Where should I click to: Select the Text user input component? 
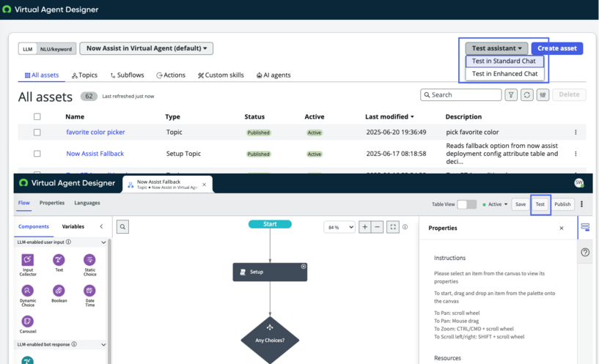59,263
